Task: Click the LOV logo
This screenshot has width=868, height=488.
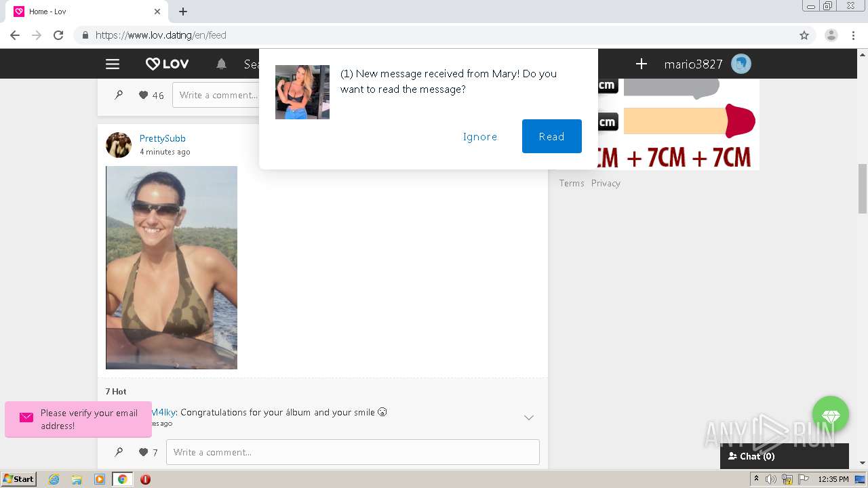Action: click(x=167, y=64)
